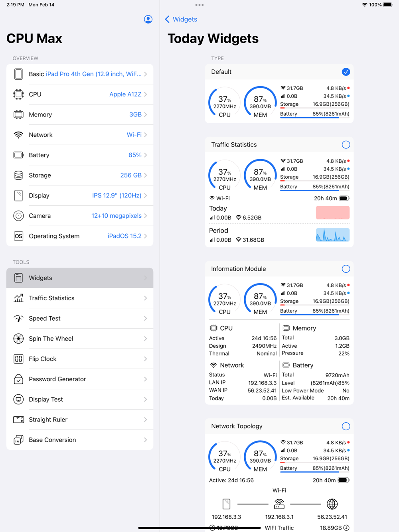Open the Widgets tool row
The image size is (399, 532).
pos(80,278)
